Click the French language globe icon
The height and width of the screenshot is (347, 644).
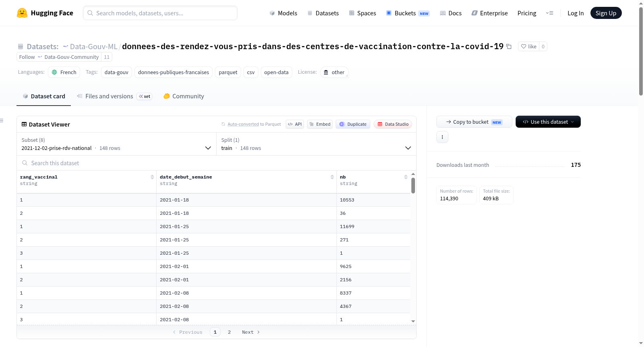click(x=55, y=72)
